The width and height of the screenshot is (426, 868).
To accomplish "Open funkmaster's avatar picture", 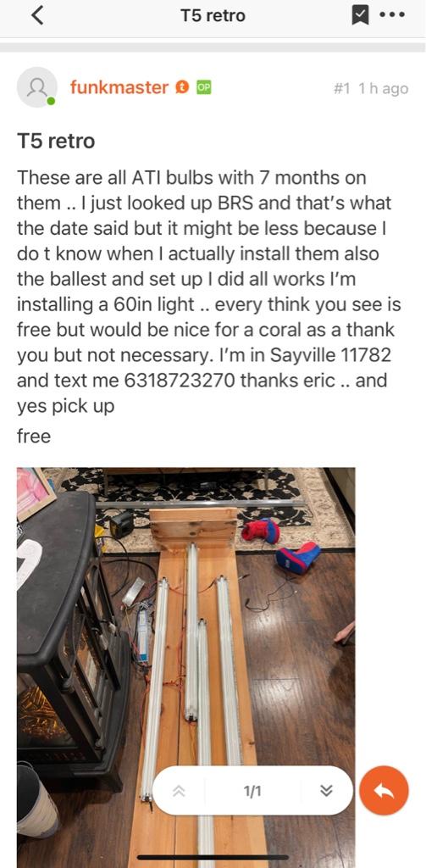I will (36, 87).
